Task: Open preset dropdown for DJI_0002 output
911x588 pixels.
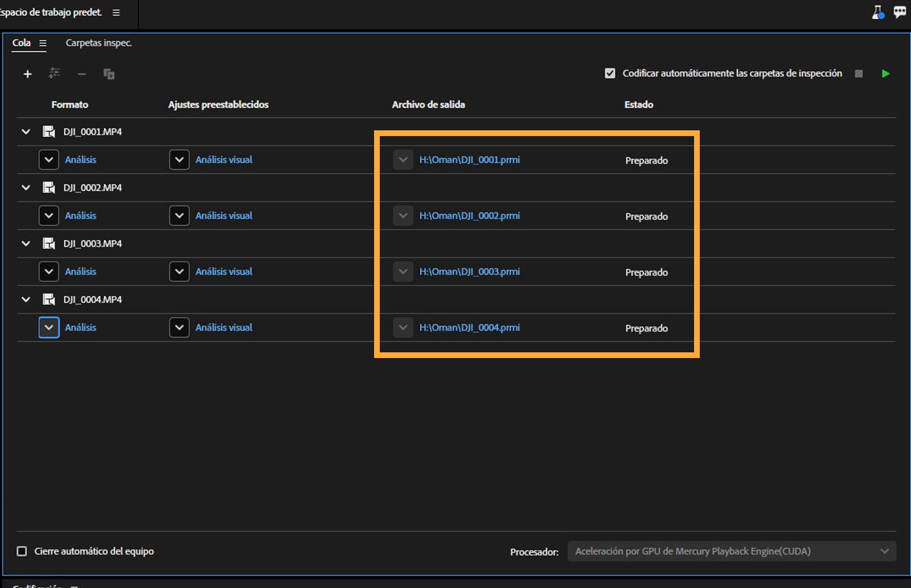Action: [x=179, y=216]
